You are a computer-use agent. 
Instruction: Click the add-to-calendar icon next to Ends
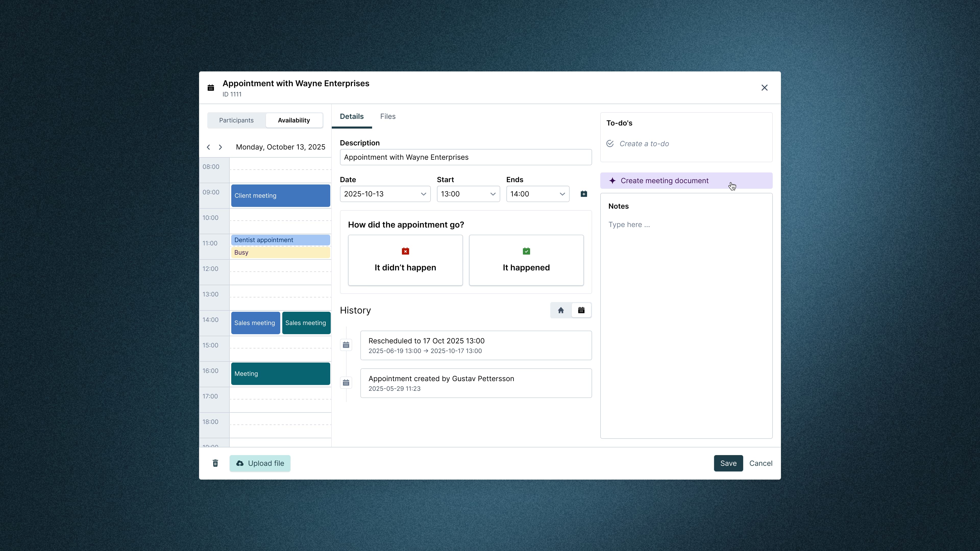click(x=584, y=194)
